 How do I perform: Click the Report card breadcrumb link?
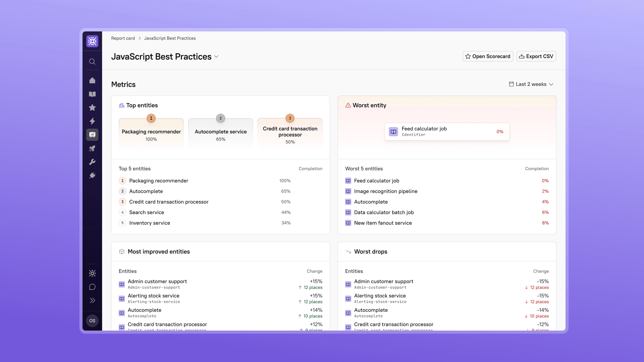pos(123,38)
